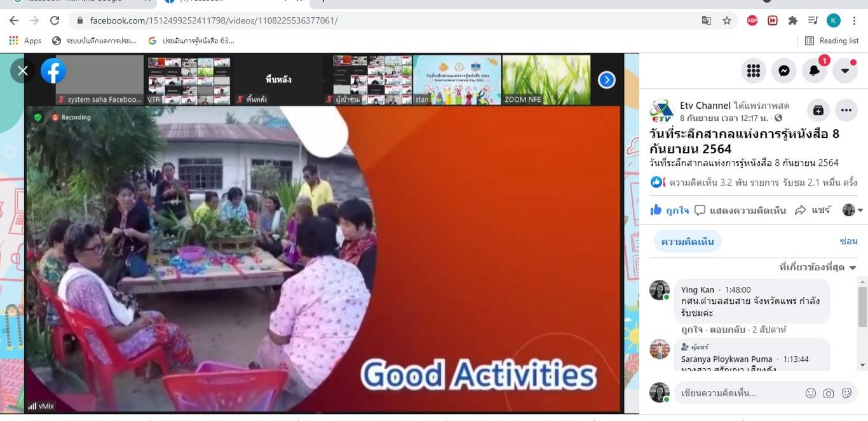Image resolution: width=868 pixels, height=421 pixels.
Task: Click the main live video frame
Action: pos(323,259)
